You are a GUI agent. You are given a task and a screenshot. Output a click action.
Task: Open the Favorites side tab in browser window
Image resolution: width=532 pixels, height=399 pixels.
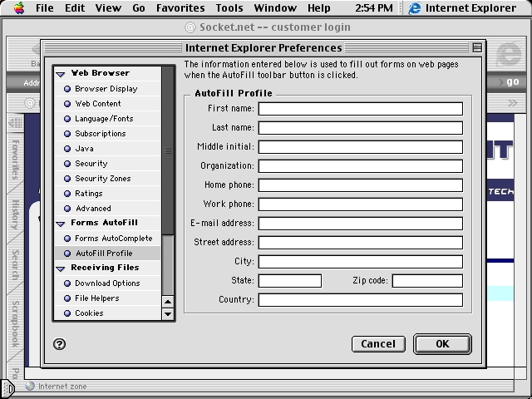point(15,160)
